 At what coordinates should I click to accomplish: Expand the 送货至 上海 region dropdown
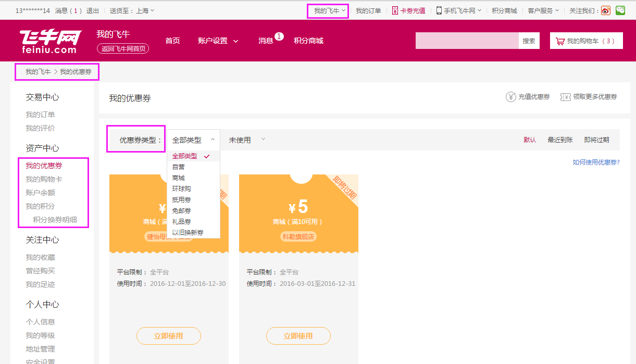click(132, 10)
